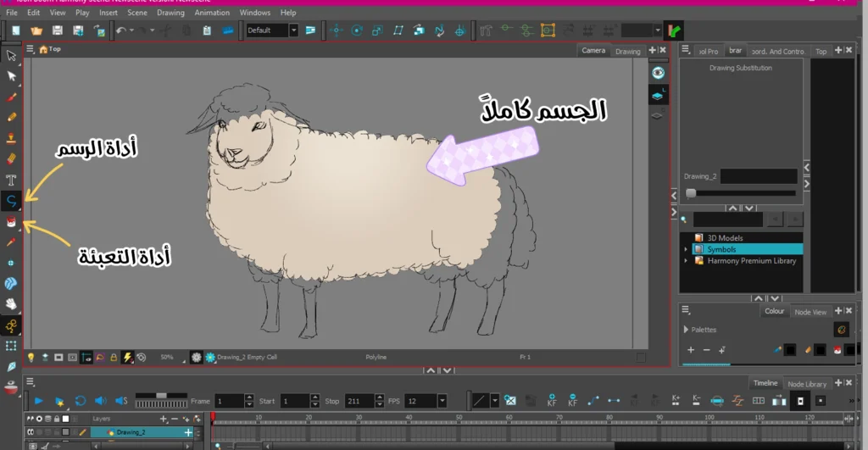Click the Add Keyframe KF icon

551,400
